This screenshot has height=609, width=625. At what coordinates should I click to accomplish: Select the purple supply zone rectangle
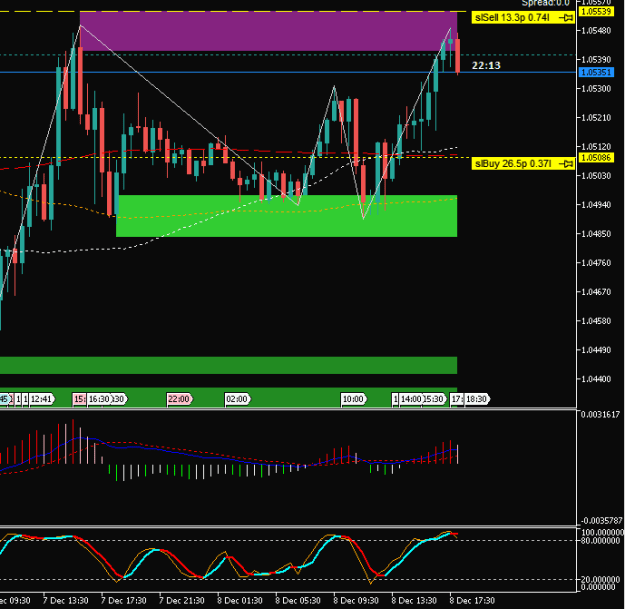click(268, 31)
